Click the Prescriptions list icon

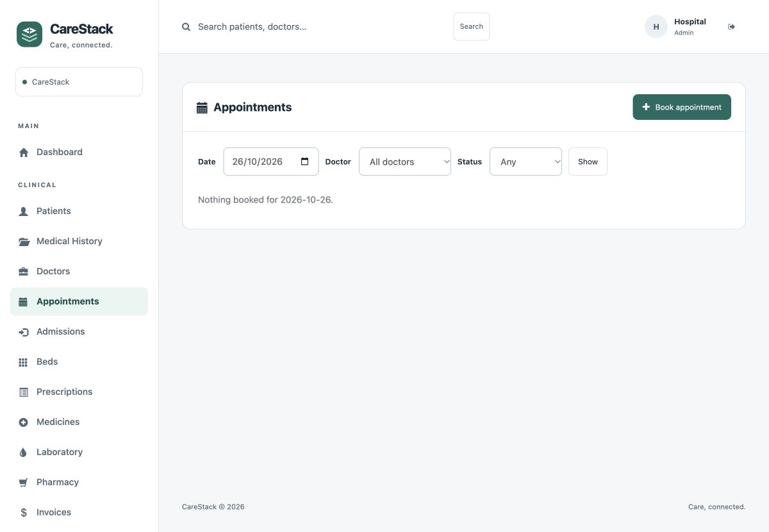(x=24, y=392)
